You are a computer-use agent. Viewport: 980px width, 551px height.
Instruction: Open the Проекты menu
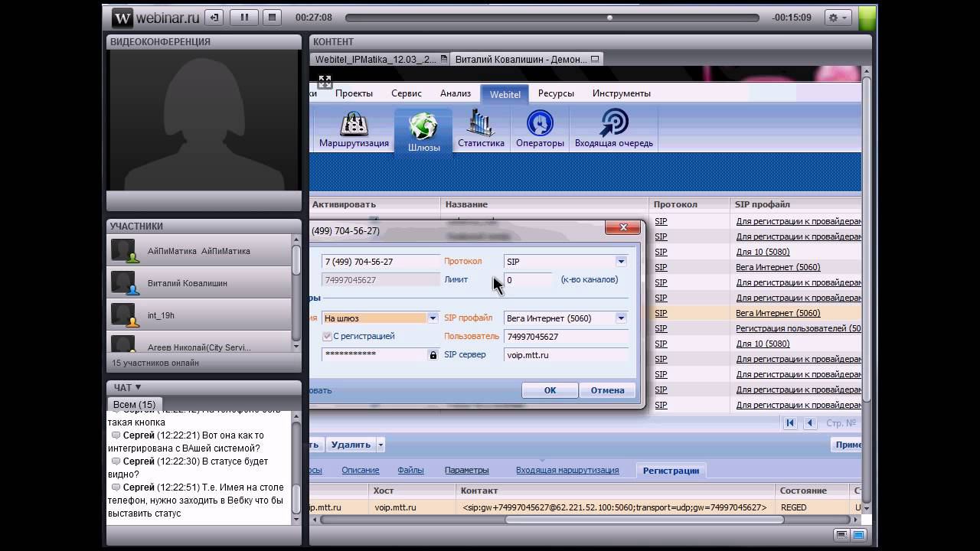[354, 93]
